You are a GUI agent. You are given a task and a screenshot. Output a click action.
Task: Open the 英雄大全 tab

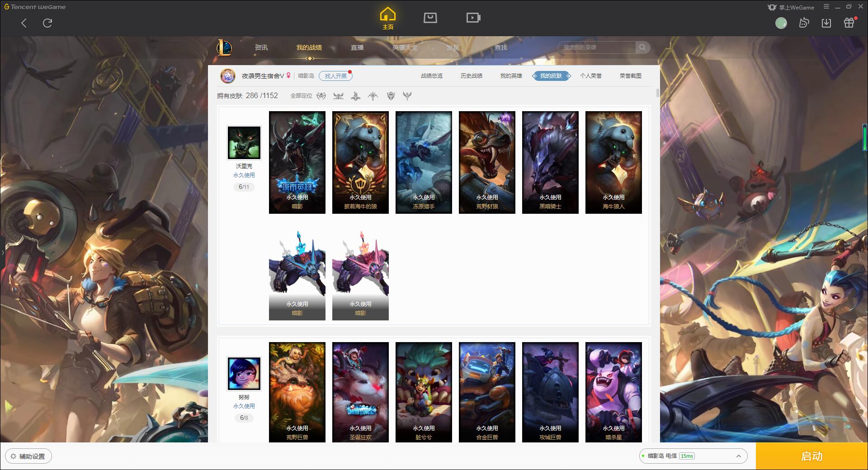pos(405,47)
